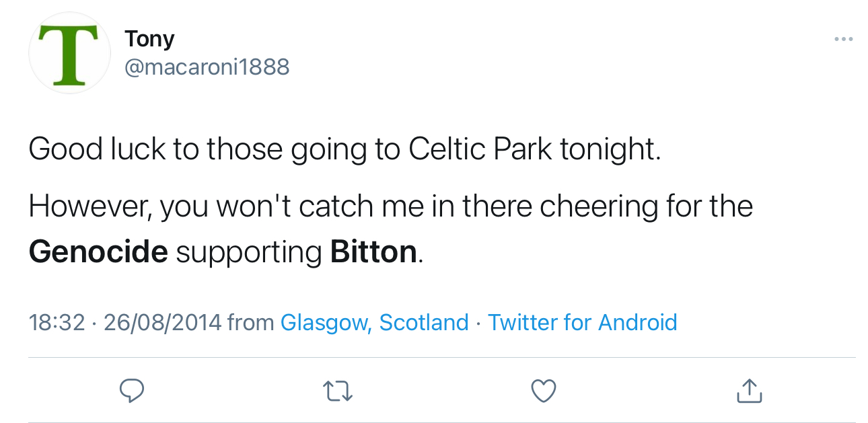The image size is (868, 423).
Task: Click the bold name Bitton
Action: pos(373,252)
